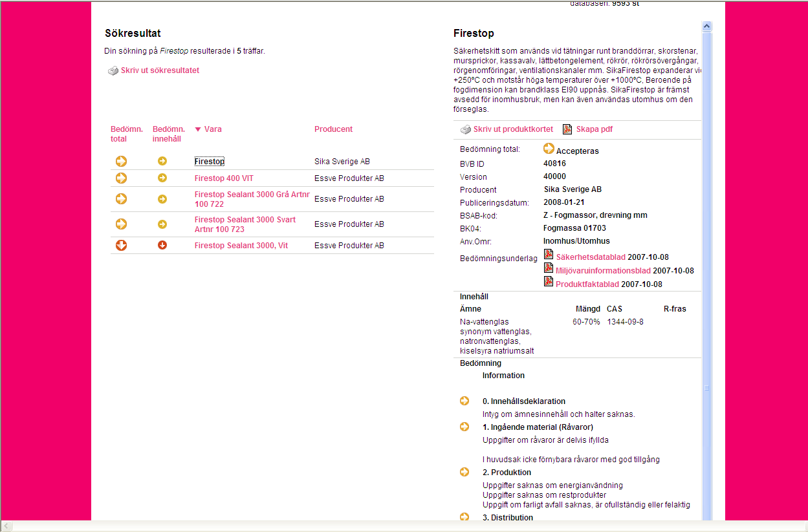
Task: Open the PDF icon for Produktfaktablad
Action: pos(549,282)
